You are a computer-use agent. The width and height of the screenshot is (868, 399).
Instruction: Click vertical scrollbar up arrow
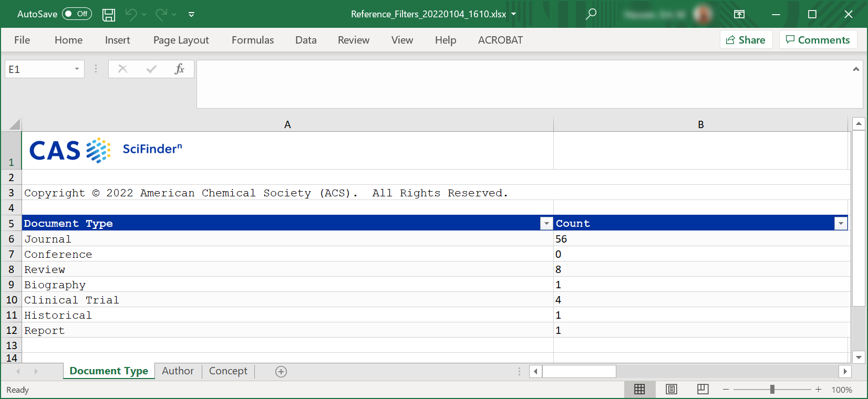click(859, 124)
